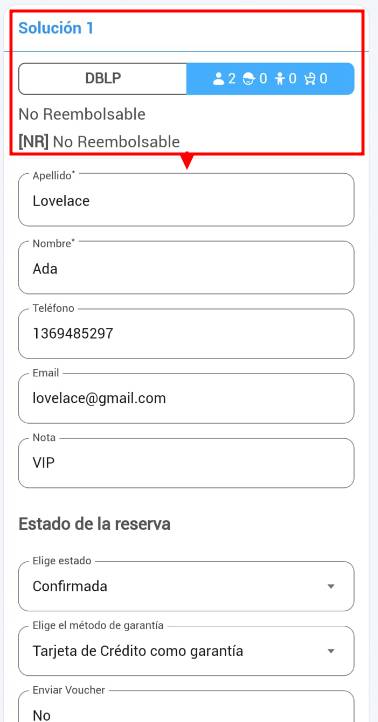This screenshot has width=378, height=722.
Task: Focus the Teléfono input field
Action: tap(186, 333)
